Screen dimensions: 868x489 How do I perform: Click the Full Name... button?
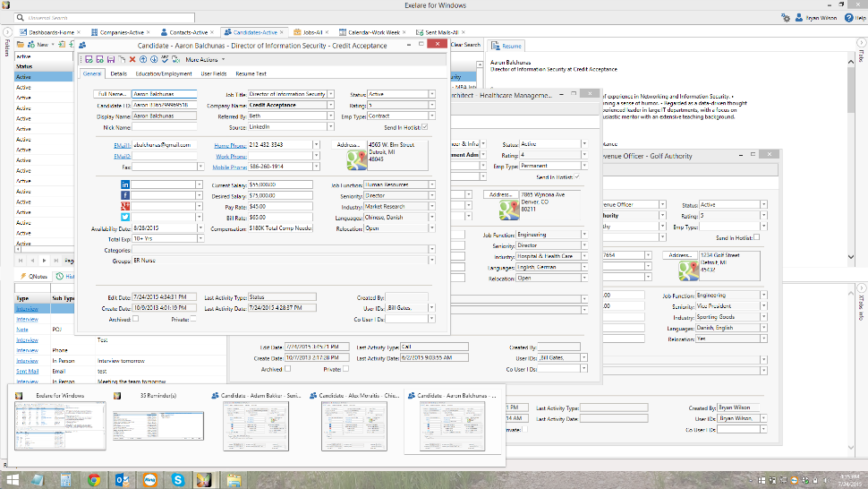click(112, 93)
